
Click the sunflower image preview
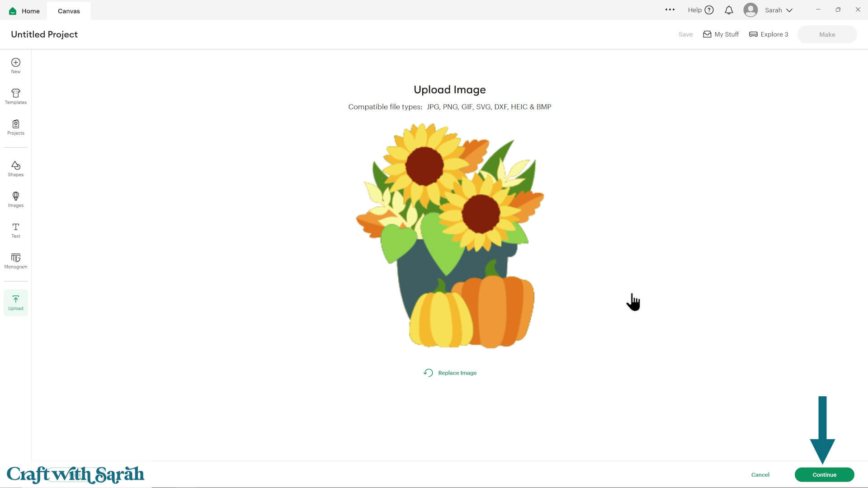click(x=450, y=235)
